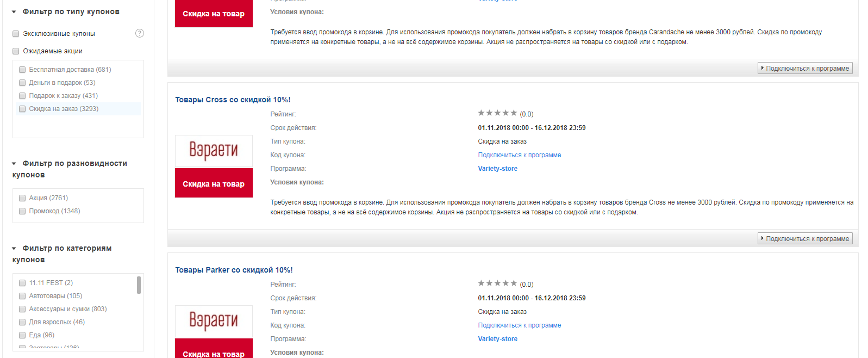The width and height of the screenshot is (868, 358).
Task: Enable the Эксклюзивные купоны checkbox
Action: (16, 34)
